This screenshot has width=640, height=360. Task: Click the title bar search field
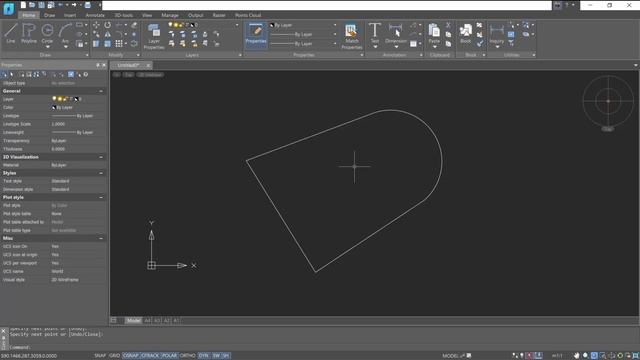tap(327, 5)
